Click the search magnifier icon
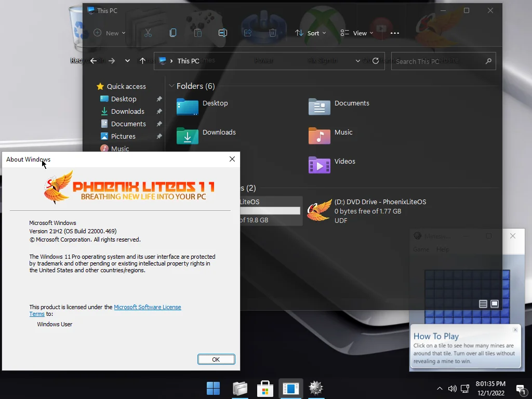532x399 pixels. tap(488, 61)
